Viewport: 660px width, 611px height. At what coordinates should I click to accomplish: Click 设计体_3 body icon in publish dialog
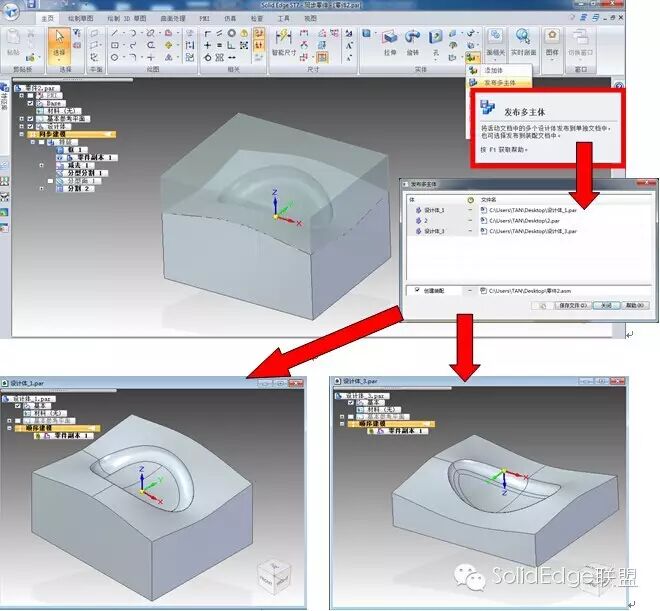click(418, 231)
